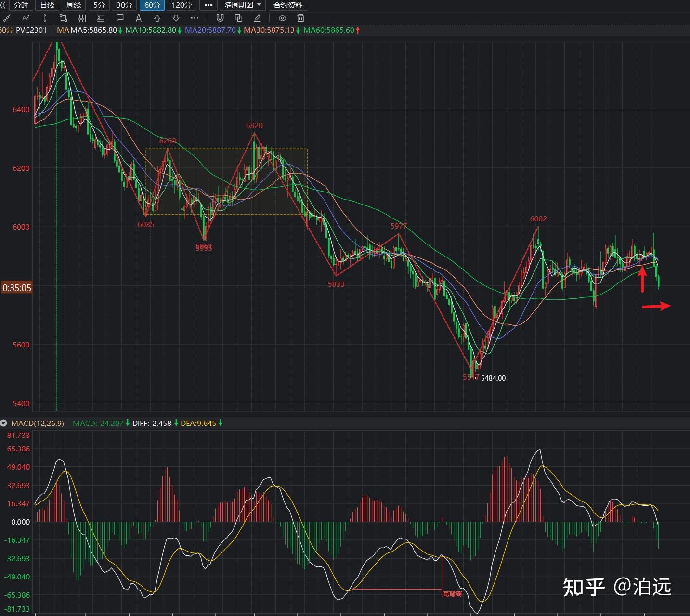Toggle the magnet snap tool
Image resolution: width=690 pixels, height=616 pixels.
tap(220, 18)
